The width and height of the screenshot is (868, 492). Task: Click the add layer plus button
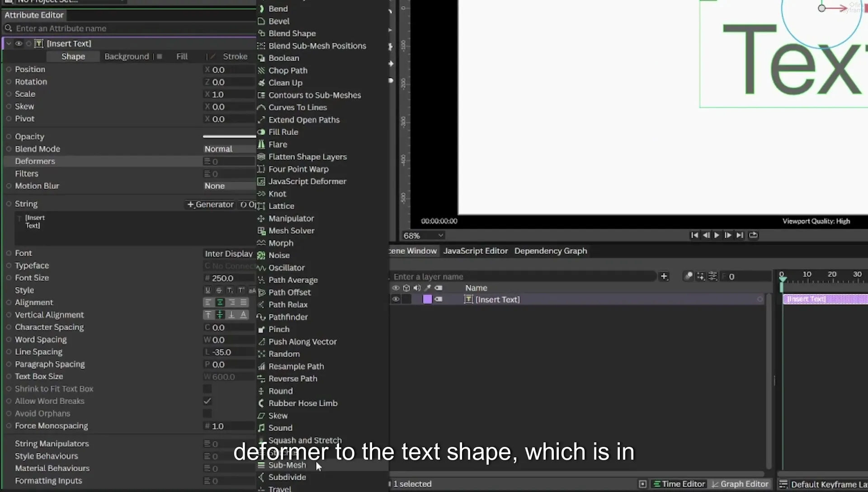[664, 276]
